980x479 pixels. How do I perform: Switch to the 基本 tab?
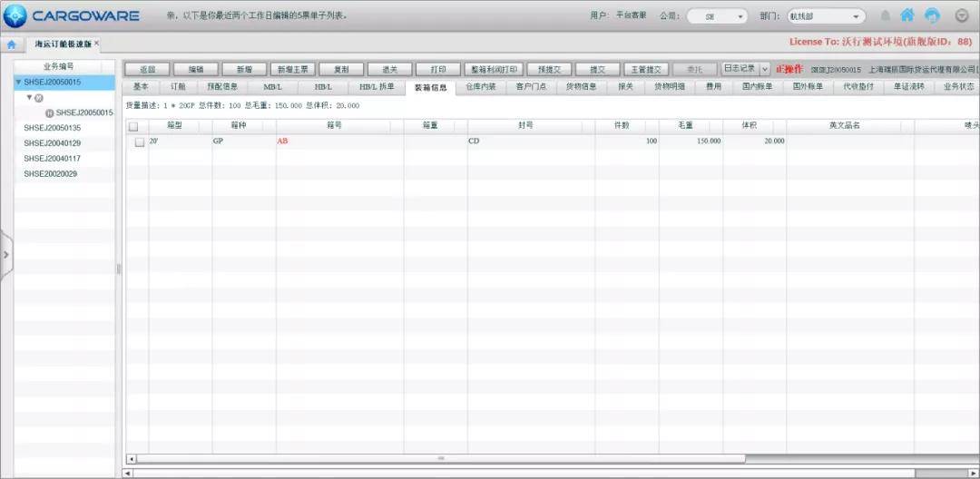click(142, 87)
